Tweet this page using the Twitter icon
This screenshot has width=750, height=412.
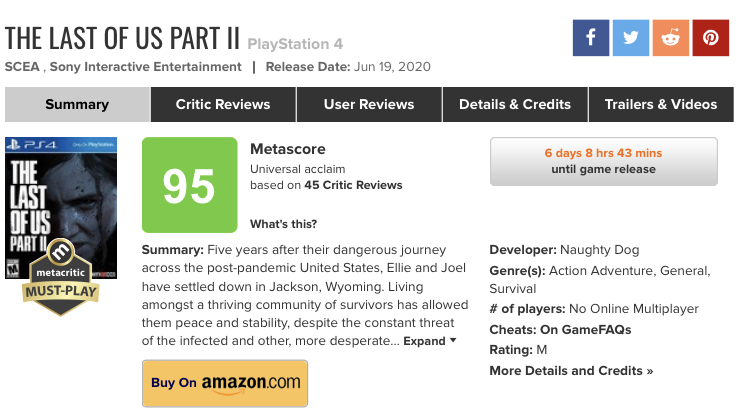(x=630, y=38)
